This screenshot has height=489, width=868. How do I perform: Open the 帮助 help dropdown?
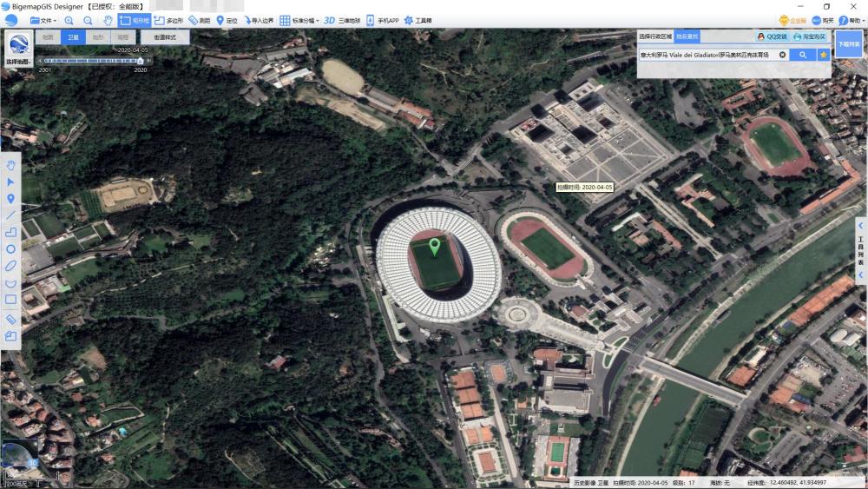tap(852, 21)
